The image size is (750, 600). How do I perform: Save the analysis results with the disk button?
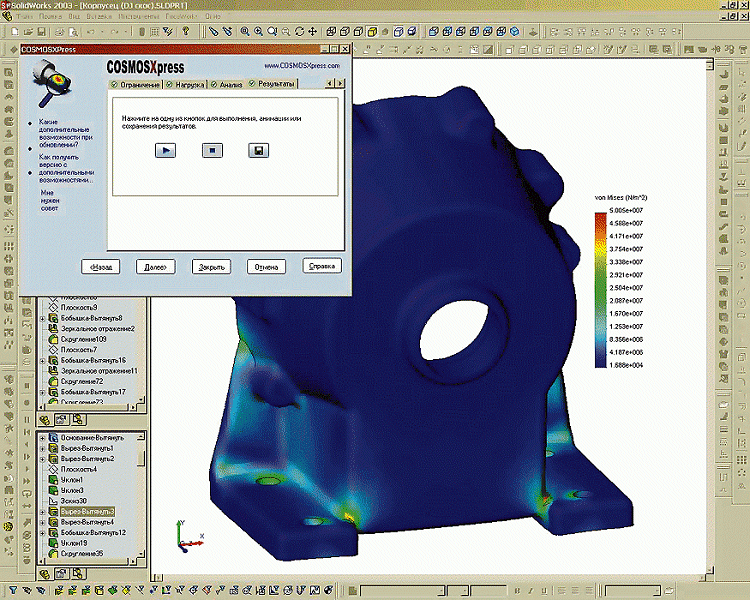point(258,150)
